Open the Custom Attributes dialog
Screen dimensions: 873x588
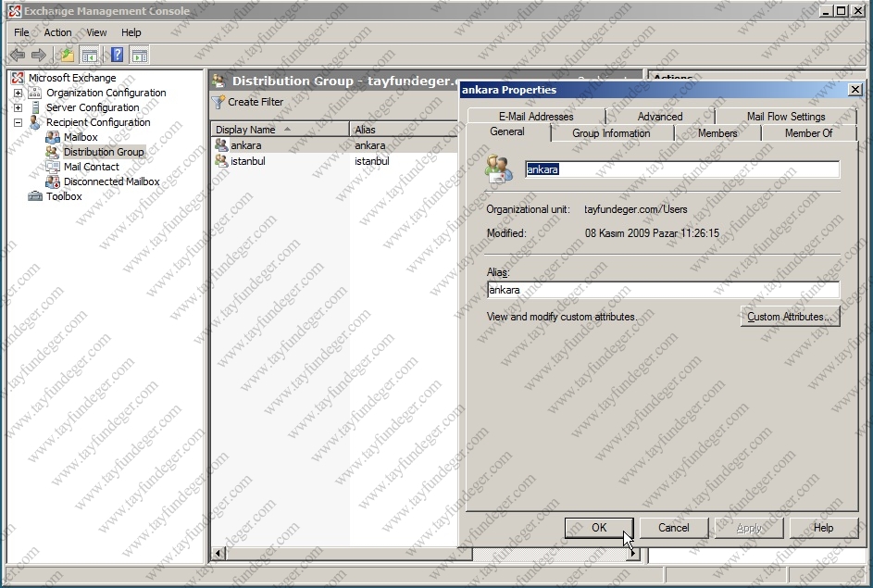[790, 317]
